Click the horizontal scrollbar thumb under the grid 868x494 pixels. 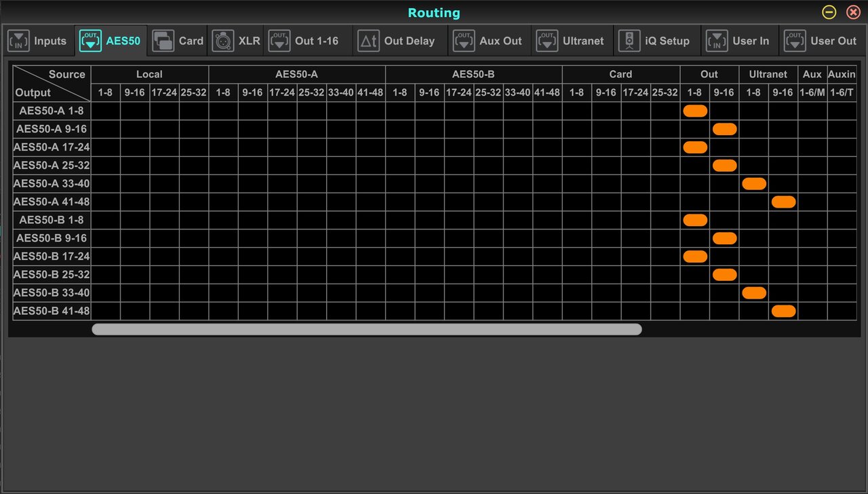tap(367, 329)
